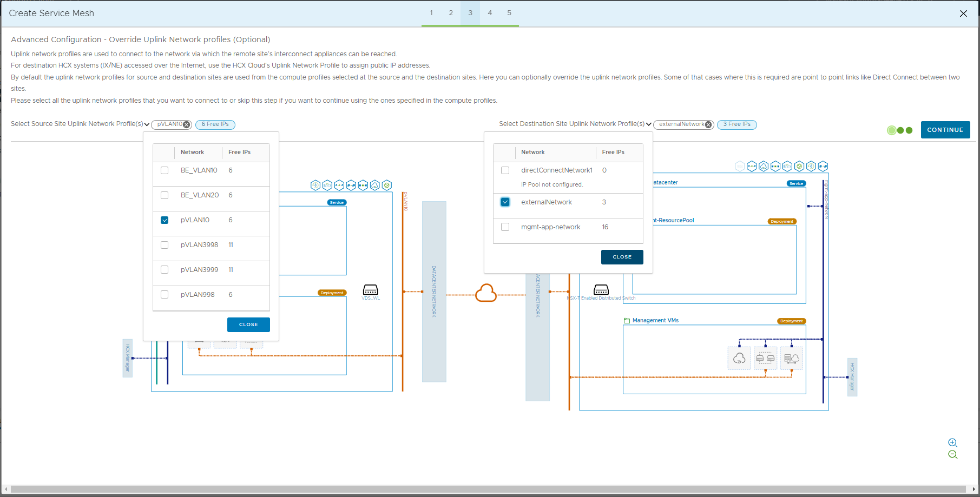Screen dimensions: 980x497
Task: Click the CONTINUE button
Action: [945, 130]
